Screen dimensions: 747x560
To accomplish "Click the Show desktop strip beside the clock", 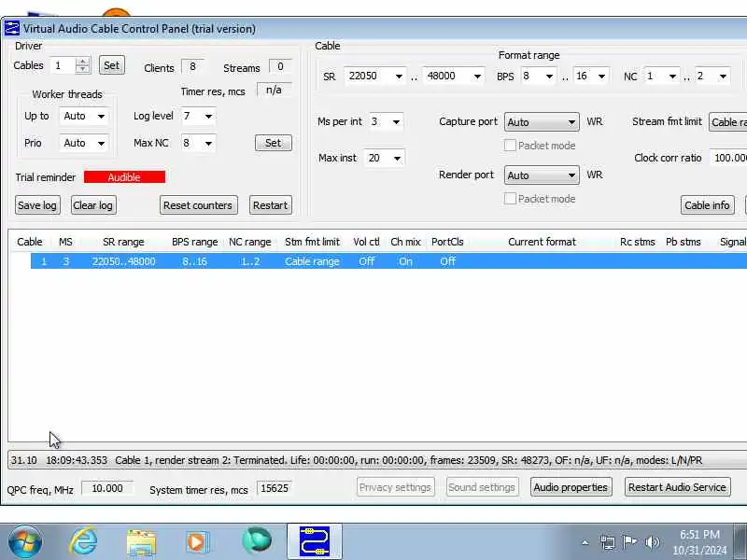I will tap(740, 542).
